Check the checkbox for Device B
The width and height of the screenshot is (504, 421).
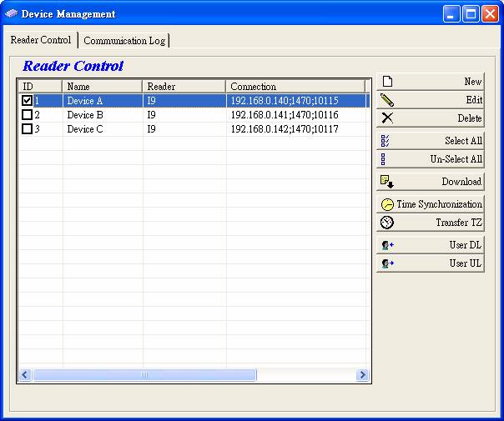point(27,115)
